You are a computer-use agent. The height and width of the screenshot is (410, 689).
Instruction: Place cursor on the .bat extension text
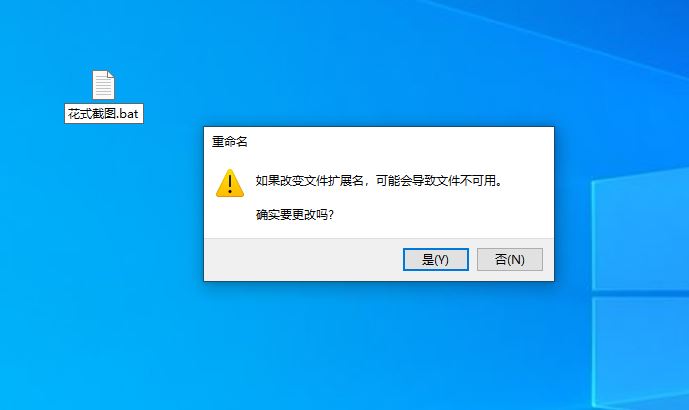(x=127, y=114)
